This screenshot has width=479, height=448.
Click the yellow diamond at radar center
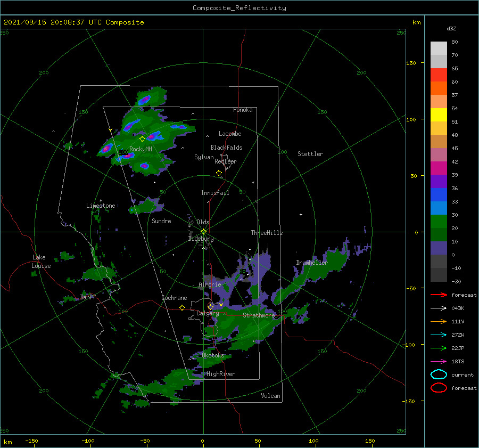pyautogui.click(x=203, y=232)
